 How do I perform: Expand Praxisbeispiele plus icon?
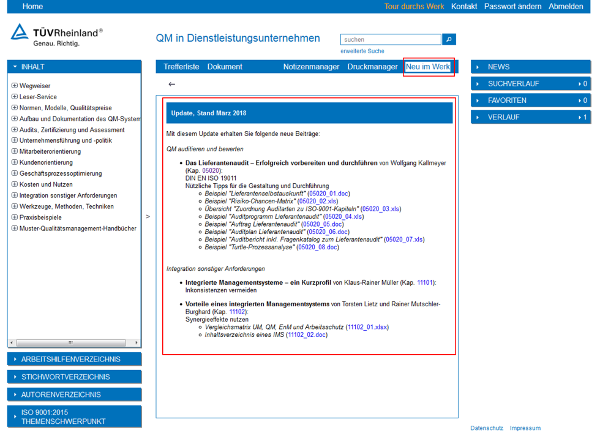[x=14, y=217]
